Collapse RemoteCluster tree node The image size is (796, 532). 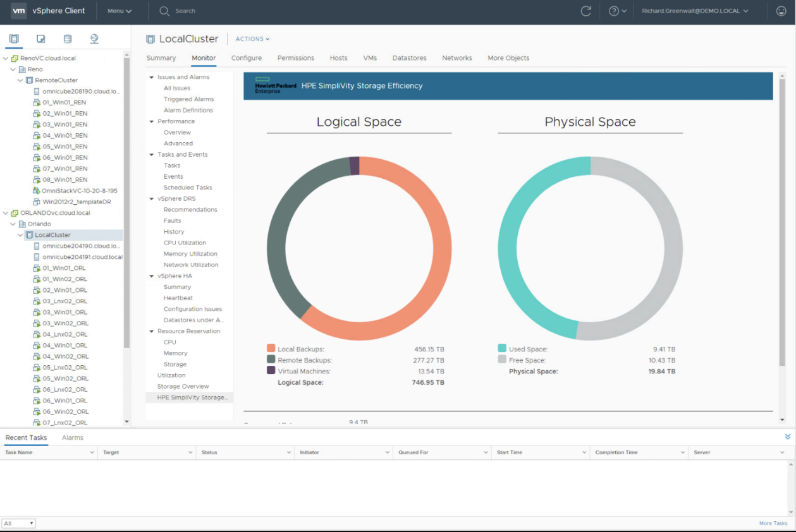(20, 80)
